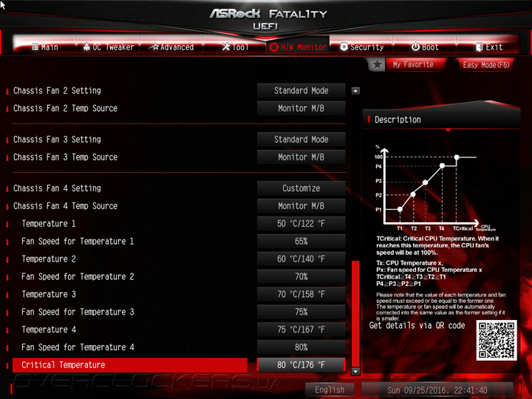Select the Temperature 2 label
532x399 pixels.
(49, 259)
